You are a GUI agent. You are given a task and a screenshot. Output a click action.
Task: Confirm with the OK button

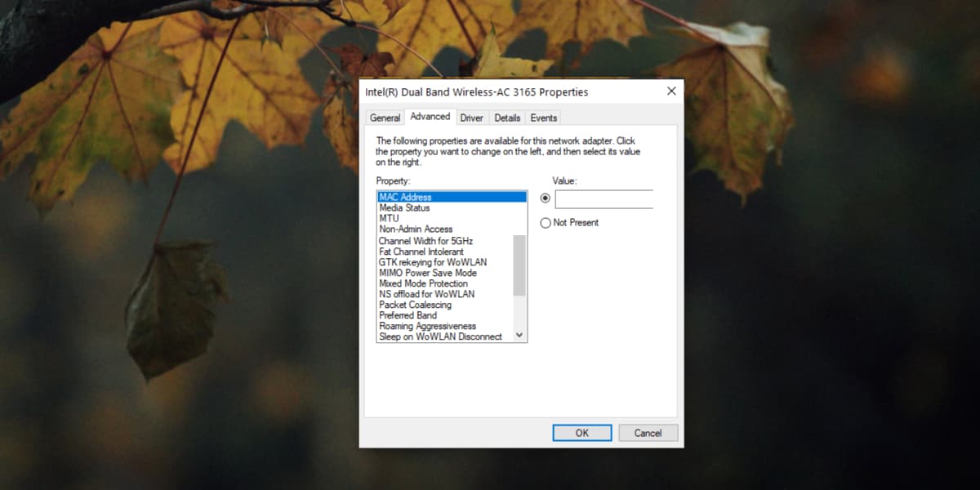tap(582, 433)
